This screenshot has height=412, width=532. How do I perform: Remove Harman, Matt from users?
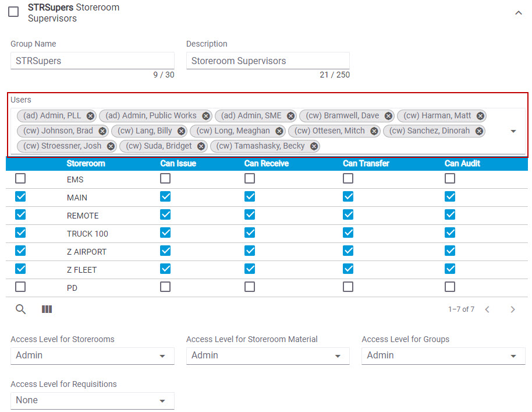(x=480, y=116)
